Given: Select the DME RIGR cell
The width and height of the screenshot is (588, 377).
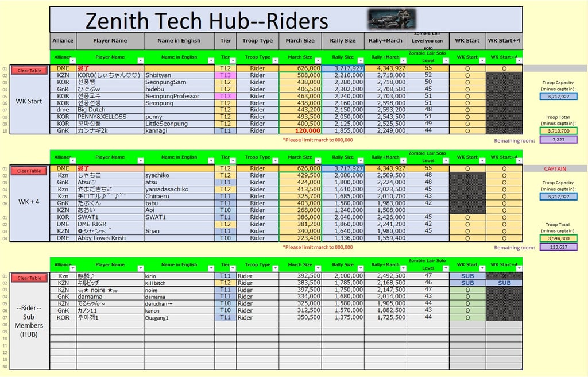Looking at the screenshot, I should pos(110,224).
